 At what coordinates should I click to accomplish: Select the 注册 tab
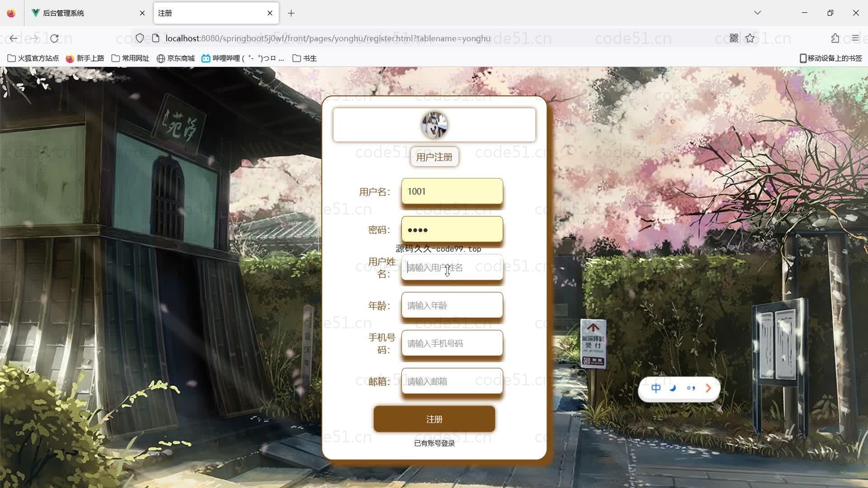pos(216,13)
